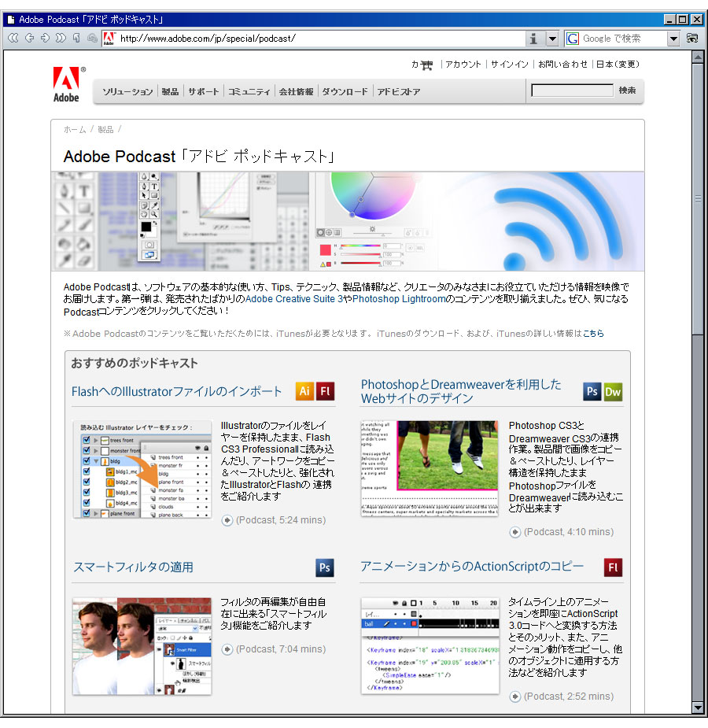Click the scrollbar down arrow
708x728 pixels.
click(x=697, y=708)
